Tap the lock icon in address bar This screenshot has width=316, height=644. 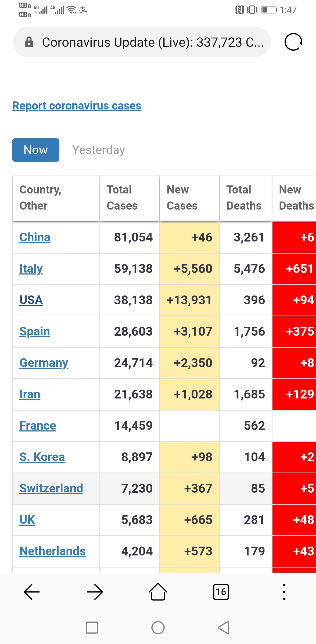point(29,42)
